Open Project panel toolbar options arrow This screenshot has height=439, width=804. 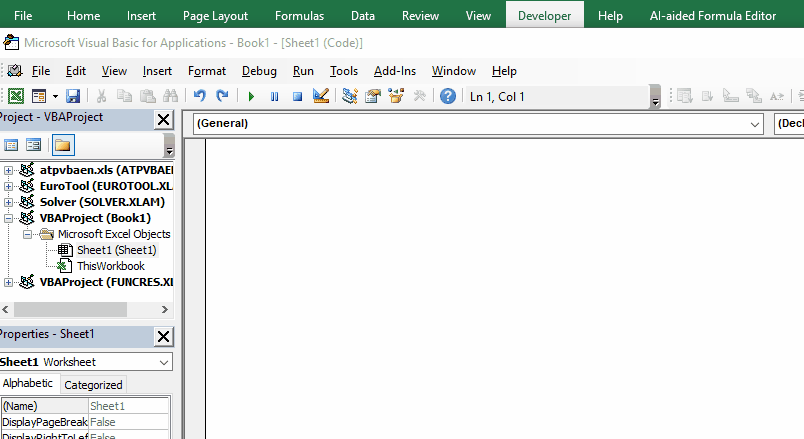(169, 145)
